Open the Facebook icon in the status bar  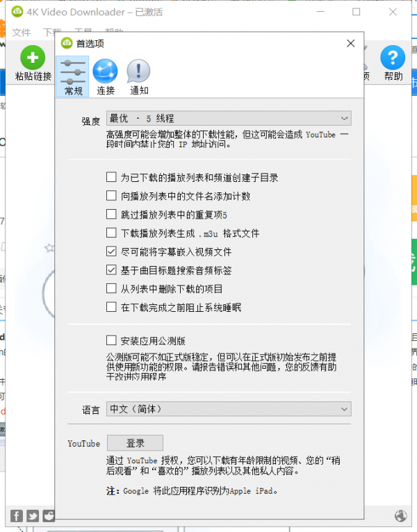point(17,515)
